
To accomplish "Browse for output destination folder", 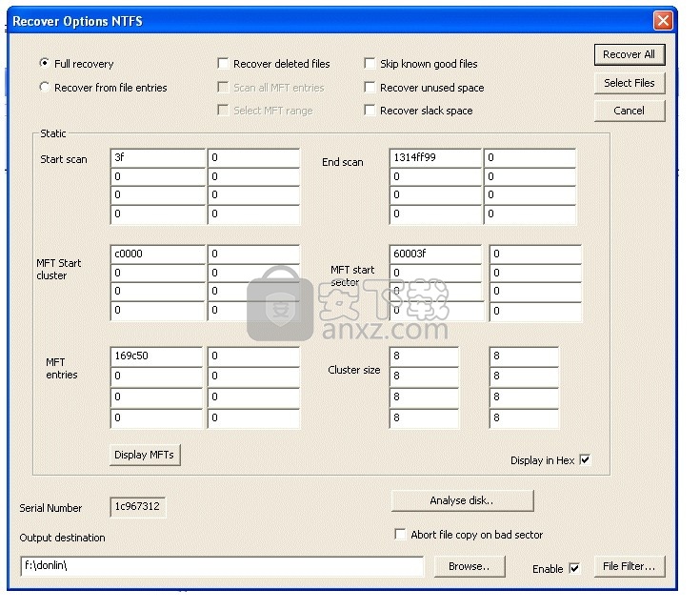I will [470, 566].
